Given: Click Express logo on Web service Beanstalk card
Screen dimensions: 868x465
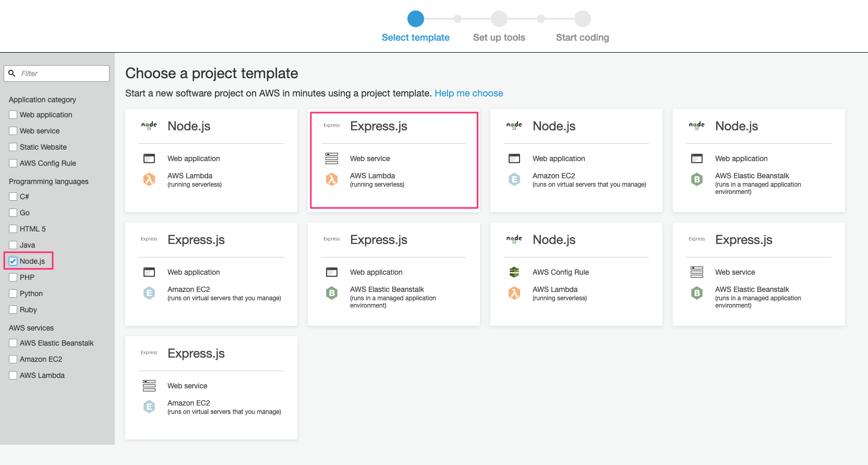Looking at the screenshot, I should click(x=697, y=239).
